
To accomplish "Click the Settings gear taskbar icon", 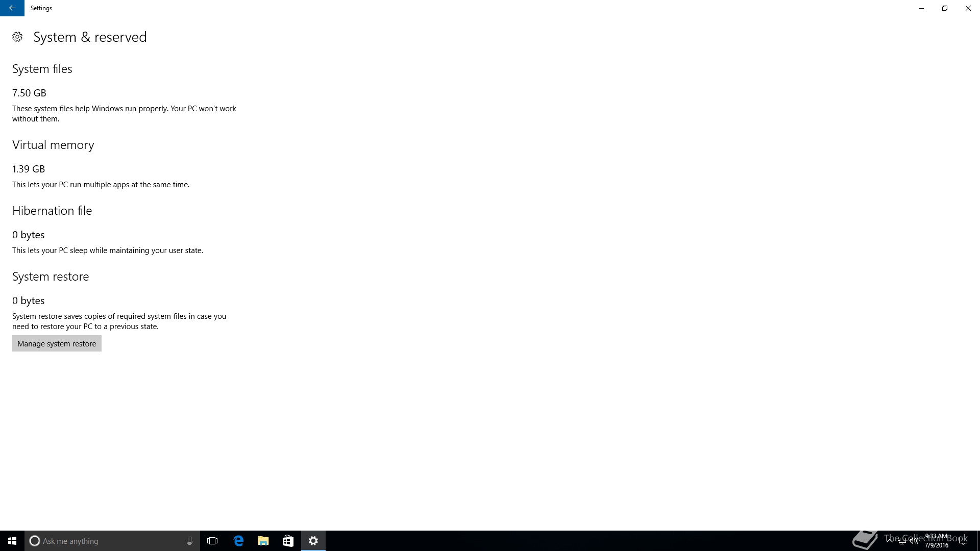I will (313, 541).
